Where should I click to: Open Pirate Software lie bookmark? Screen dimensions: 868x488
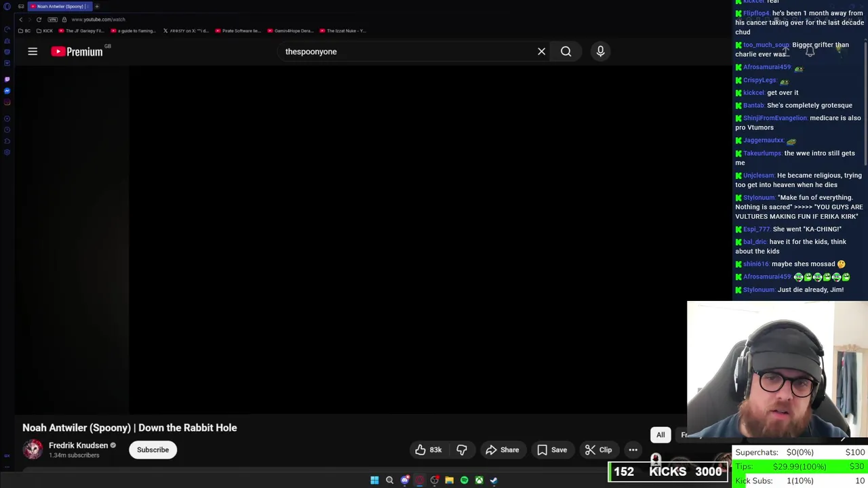(238, 30)
